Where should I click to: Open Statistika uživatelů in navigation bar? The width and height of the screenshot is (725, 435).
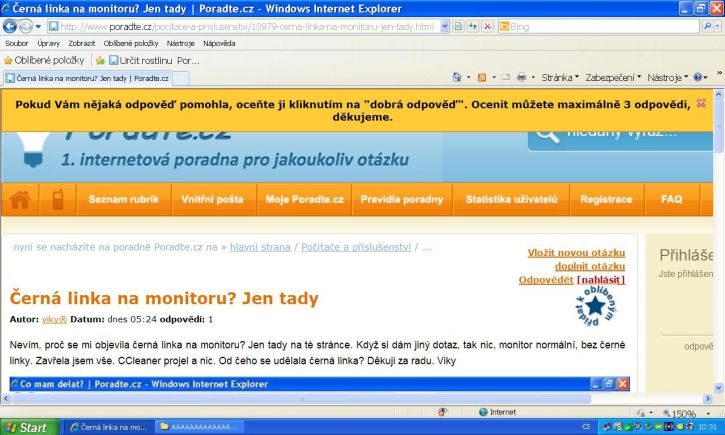pyautogui.click(x=511, y=200)
